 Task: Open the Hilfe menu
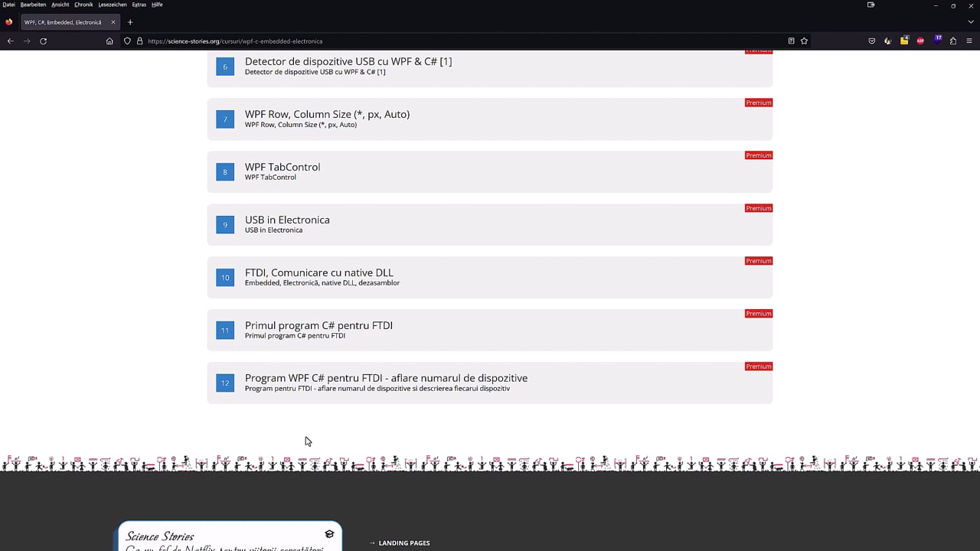[157, 5]
